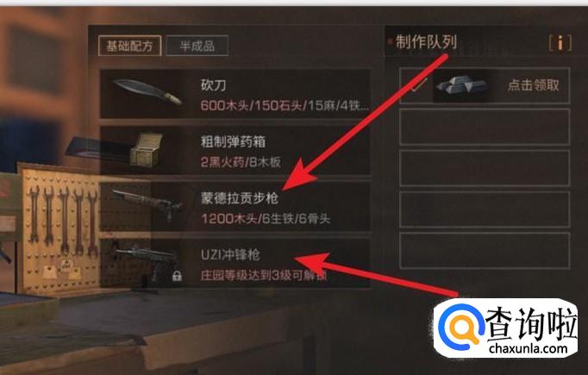Click the machete icon in recipe list
This screenshot has width=588, height=375.
point(147,91)
